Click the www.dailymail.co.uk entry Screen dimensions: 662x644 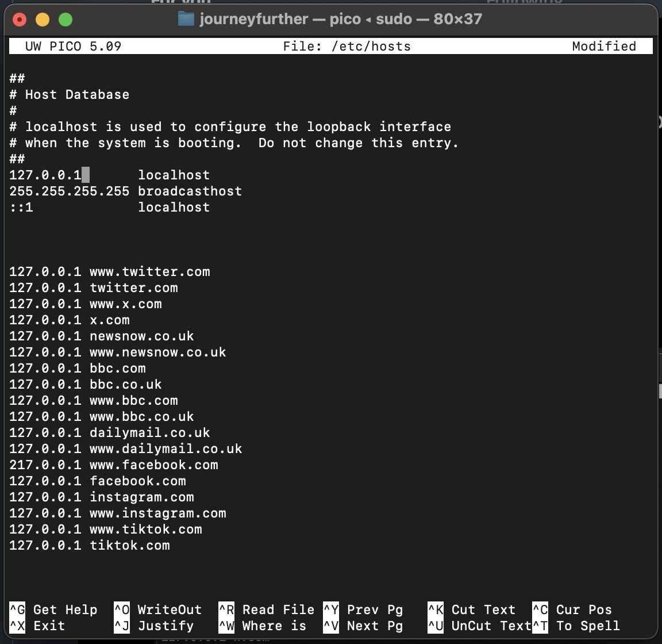point(125,448)
